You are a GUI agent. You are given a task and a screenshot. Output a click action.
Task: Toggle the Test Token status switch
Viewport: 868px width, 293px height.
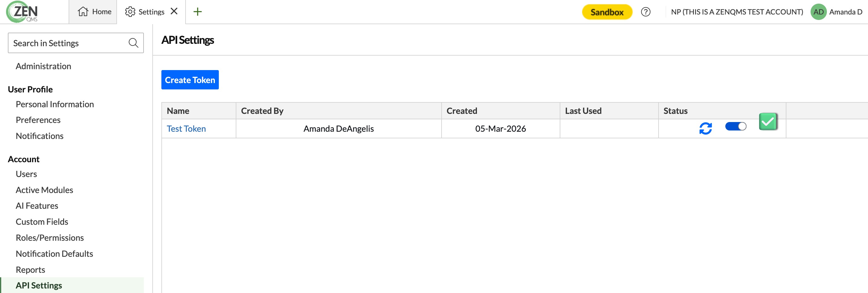736,126
